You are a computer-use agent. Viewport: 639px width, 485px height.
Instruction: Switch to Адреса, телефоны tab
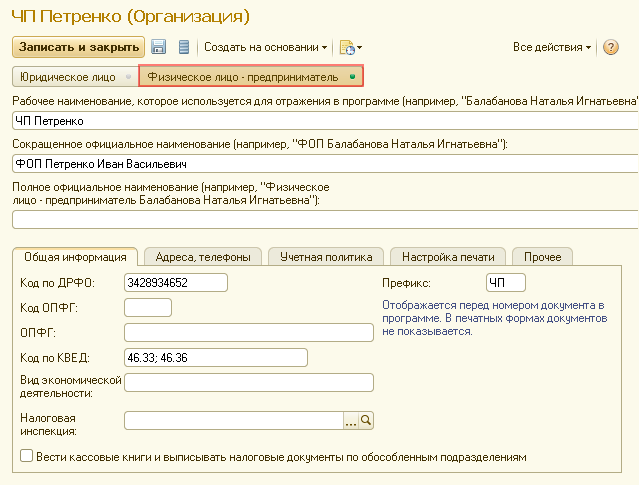(x=203, y=256)
